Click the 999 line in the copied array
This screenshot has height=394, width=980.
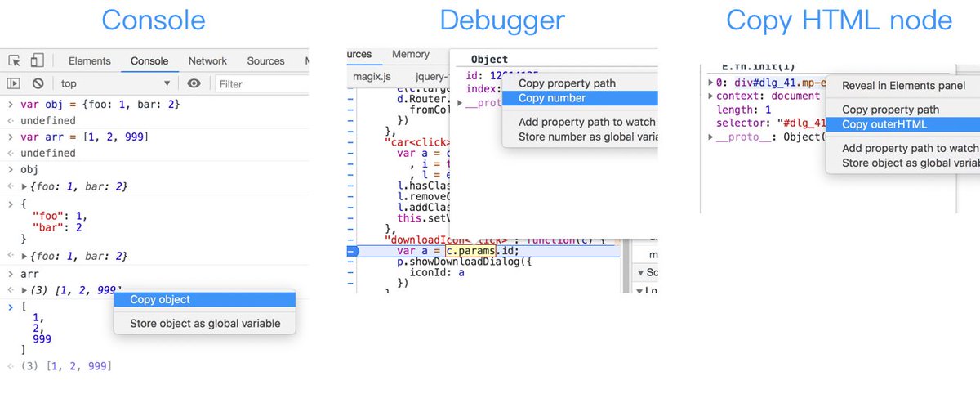[x=42, y=338]
